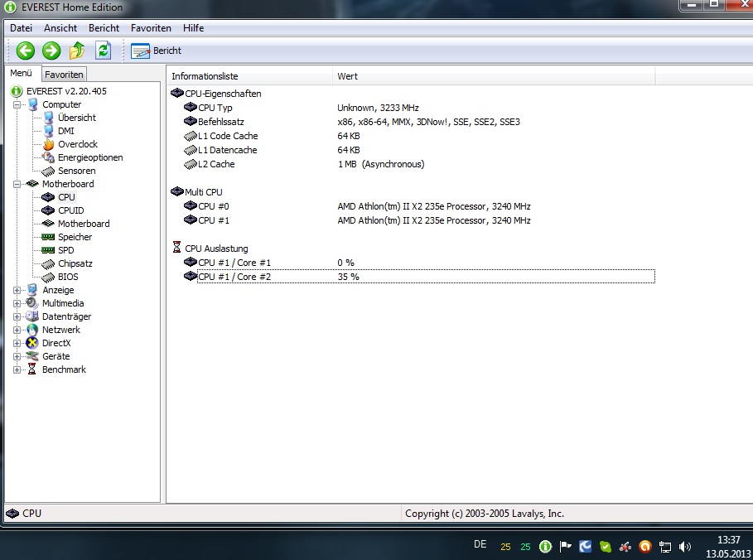This screenshot has width=753, height=560.
Task: Select EVEREST v2.20.405 root item icon
Action: (17, 91)
